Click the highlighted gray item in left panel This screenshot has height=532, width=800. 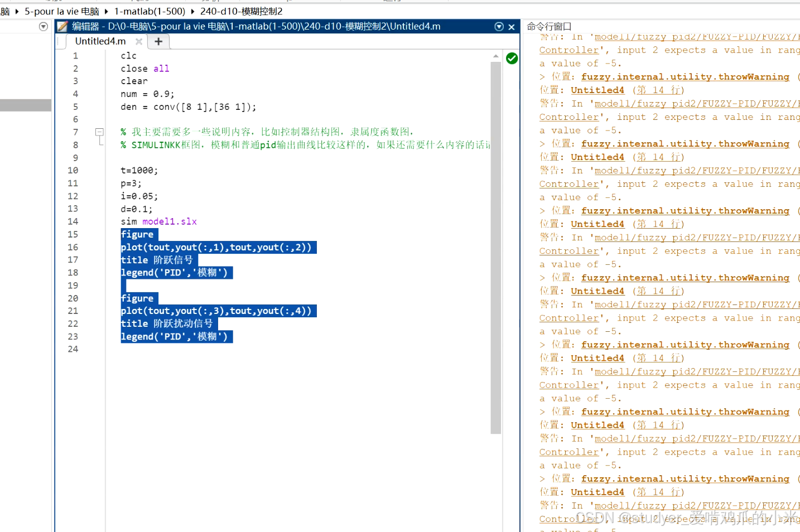click(26, 105)
